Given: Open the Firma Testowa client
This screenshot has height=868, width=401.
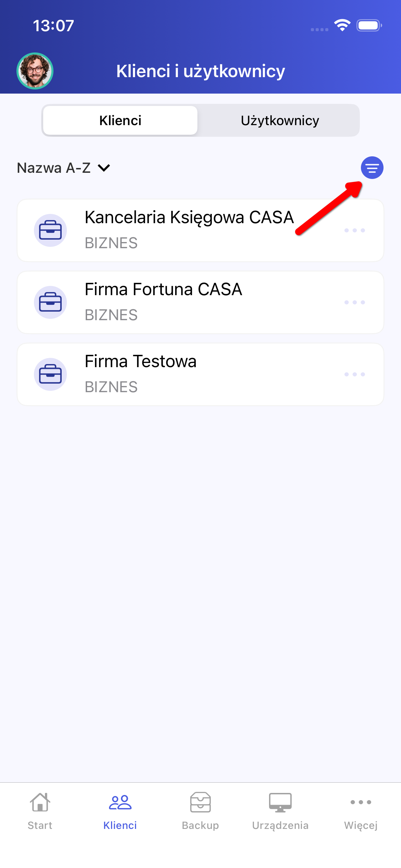Looking at the screenshot, I should [x=141, y=362].
